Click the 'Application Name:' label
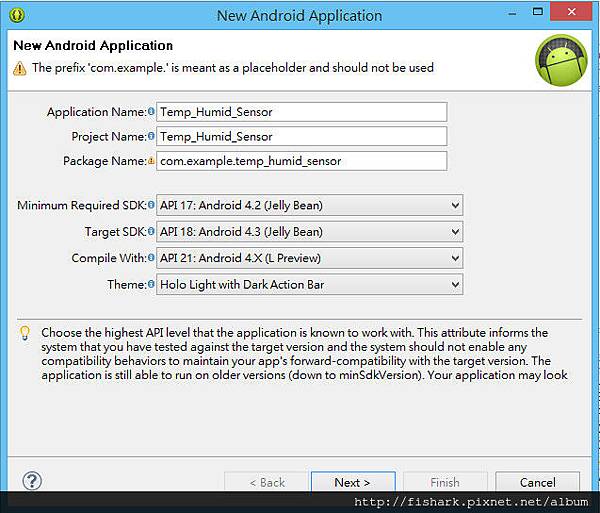This screenshot has height=513, width=600. point(97,112)
